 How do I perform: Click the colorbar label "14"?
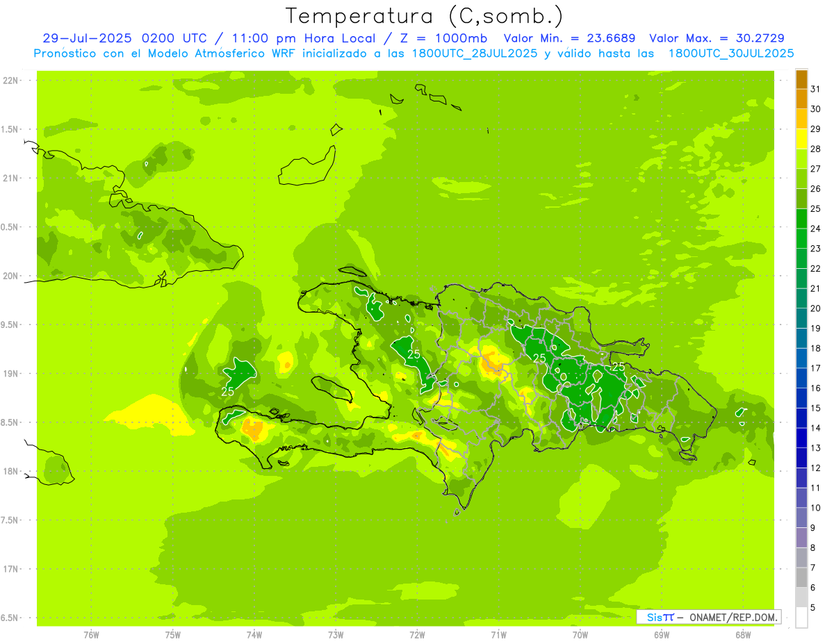(815, 428)
